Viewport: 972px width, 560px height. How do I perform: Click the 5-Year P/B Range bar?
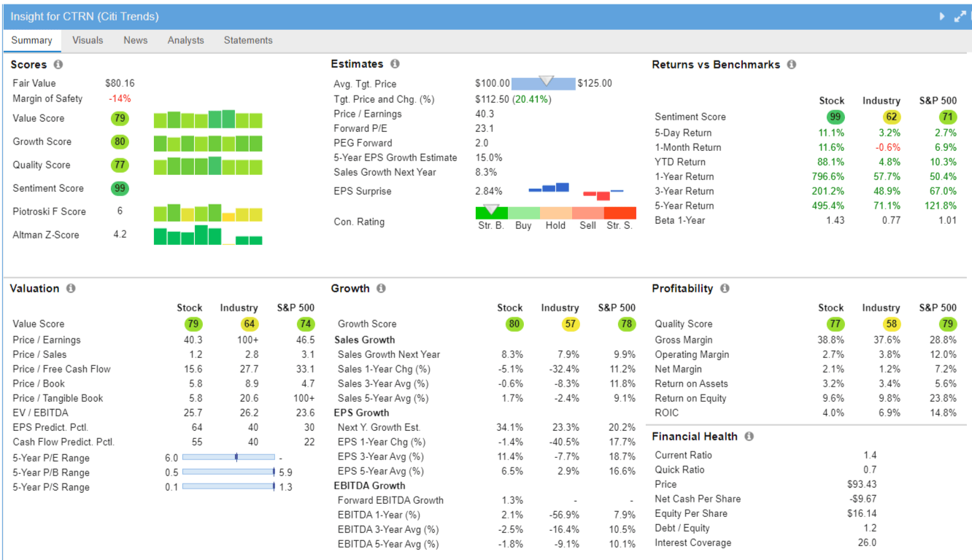[x=228, y=472]
